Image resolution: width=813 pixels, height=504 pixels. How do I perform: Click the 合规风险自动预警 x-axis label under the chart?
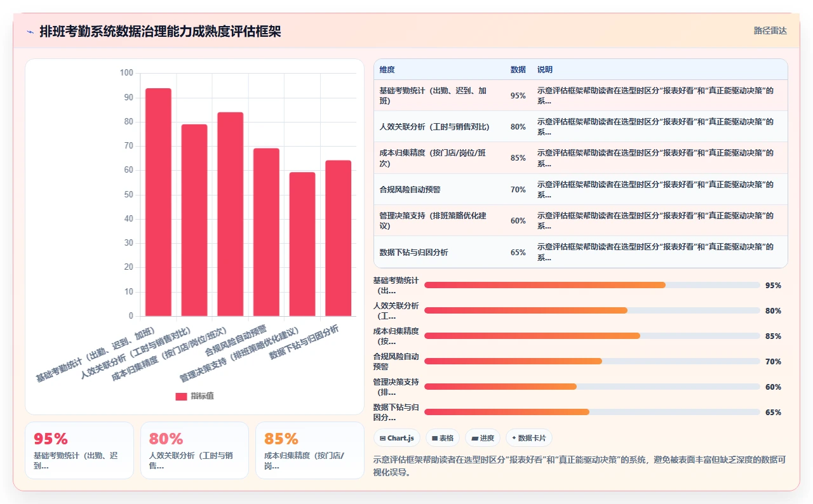tap(236, 341)
